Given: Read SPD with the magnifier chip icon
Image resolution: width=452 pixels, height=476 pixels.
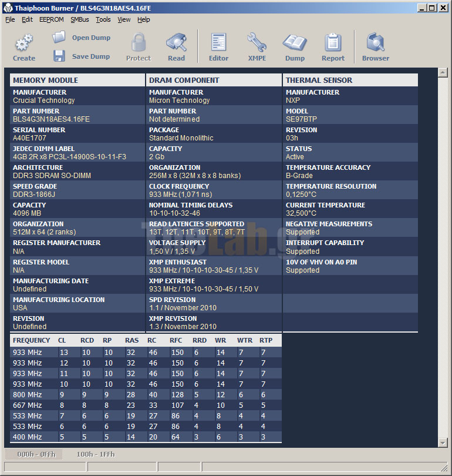Looking at the screenshot, I should pyautogui.click(x=177, y=42).
